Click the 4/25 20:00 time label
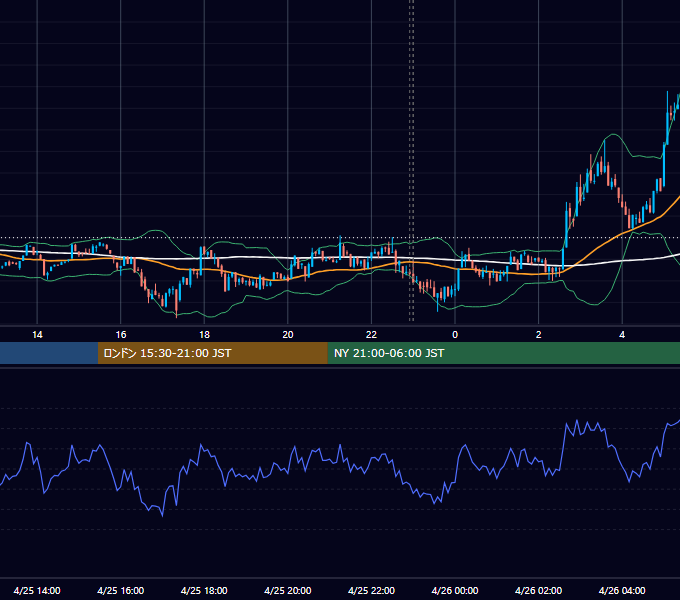Image resolution: width=680 pixels, height=600 pixels. pos(288,590)
